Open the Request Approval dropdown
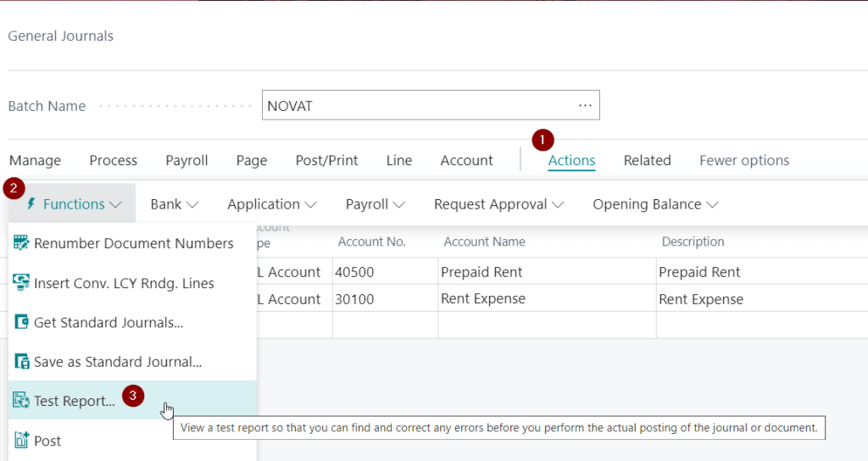868x461 pixels. [x=498, y=204]
